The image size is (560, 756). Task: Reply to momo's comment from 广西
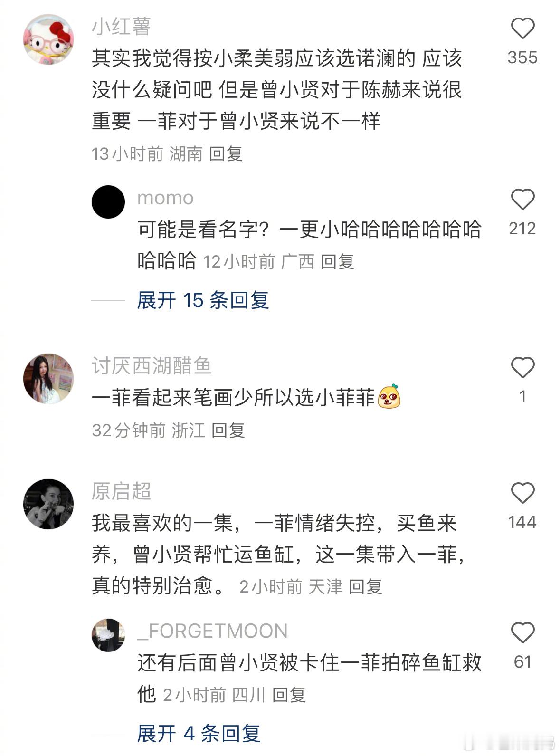click(337, 262)
